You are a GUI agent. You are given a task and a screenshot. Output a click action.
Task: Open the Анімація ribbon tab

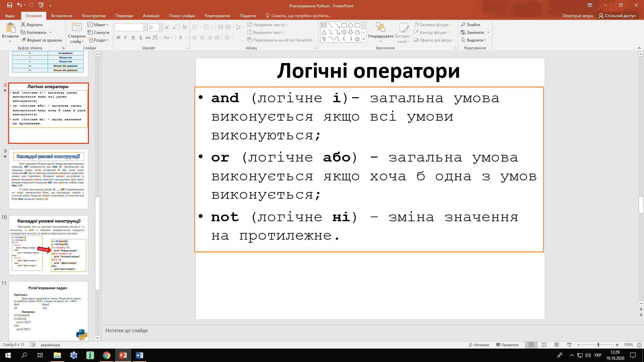click(151, 15)
